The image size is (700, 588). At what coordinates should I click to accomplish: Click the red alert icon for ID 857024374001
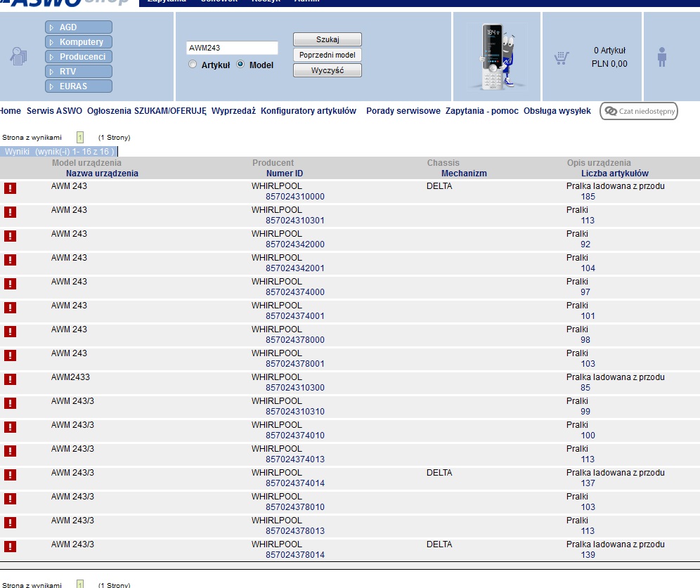tap(10, 308)
